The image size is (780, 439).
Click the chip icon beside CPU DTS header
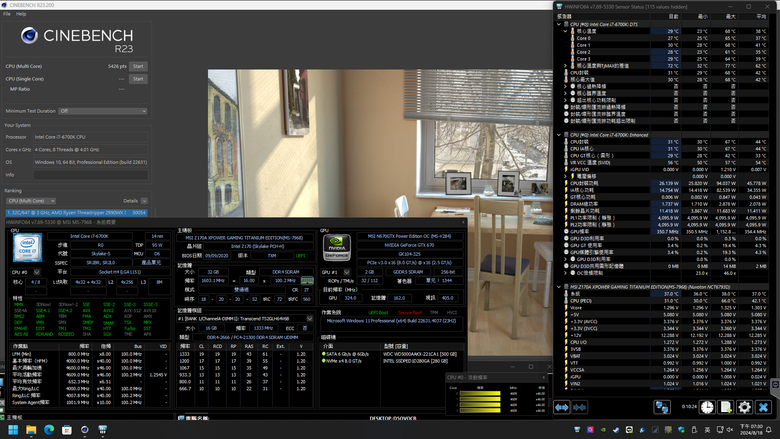tap(566, 24)
